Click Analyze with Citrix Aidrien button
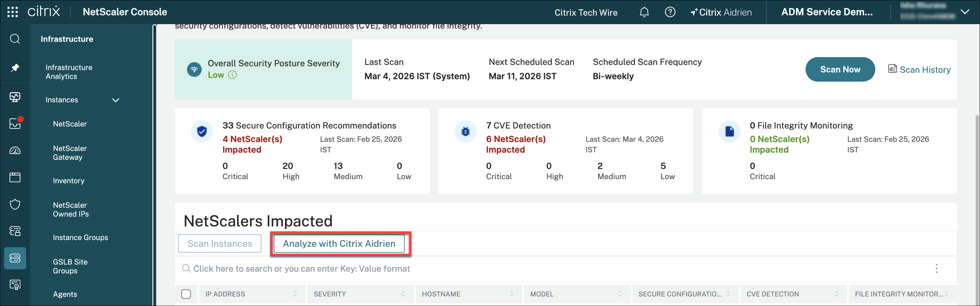980x306 pixels. tap(339, 243)
